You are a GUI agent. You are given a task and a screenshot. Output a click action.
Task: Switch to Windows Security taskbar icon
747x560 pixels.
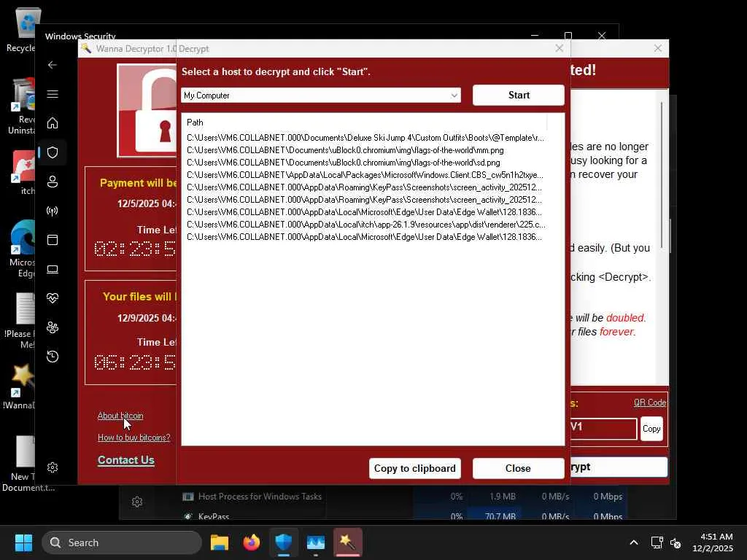(284, 542)
